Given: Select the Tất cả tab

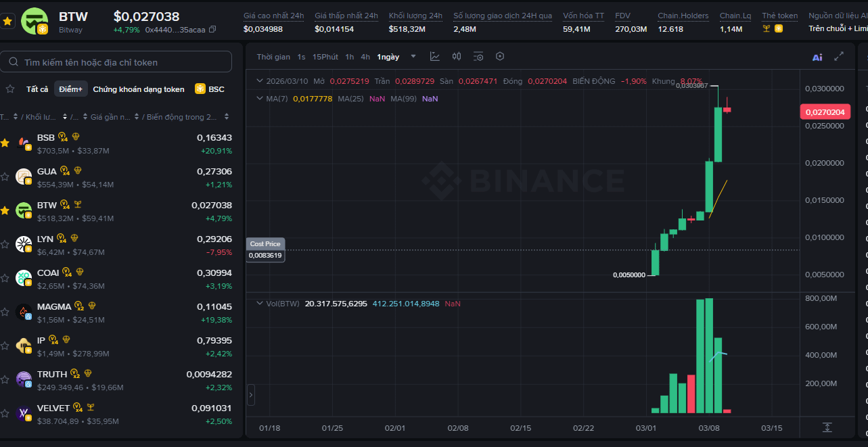Looking at the screenshot, I should tap(37, 89).
